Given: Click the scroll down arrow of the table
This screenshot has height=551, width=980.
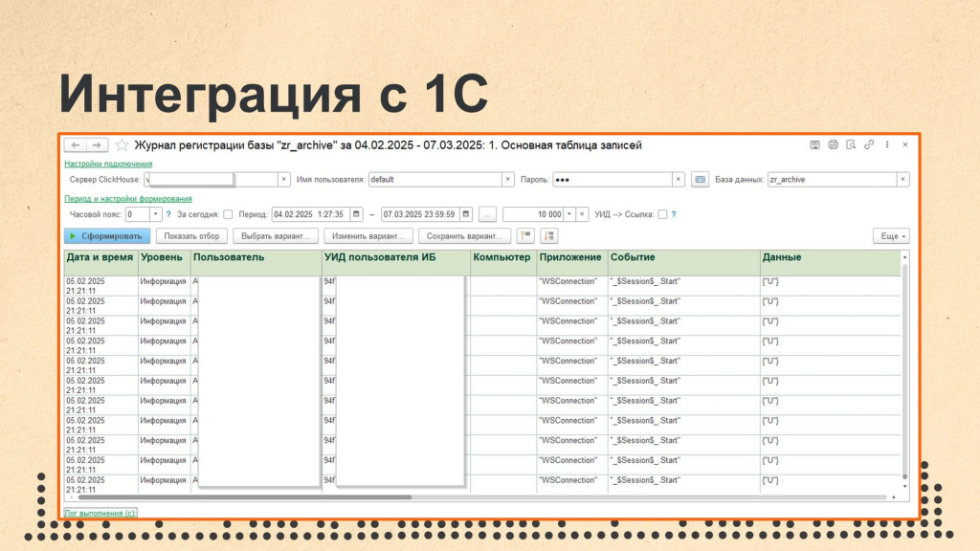Looking at the screenshot, I should click(904, 487).
